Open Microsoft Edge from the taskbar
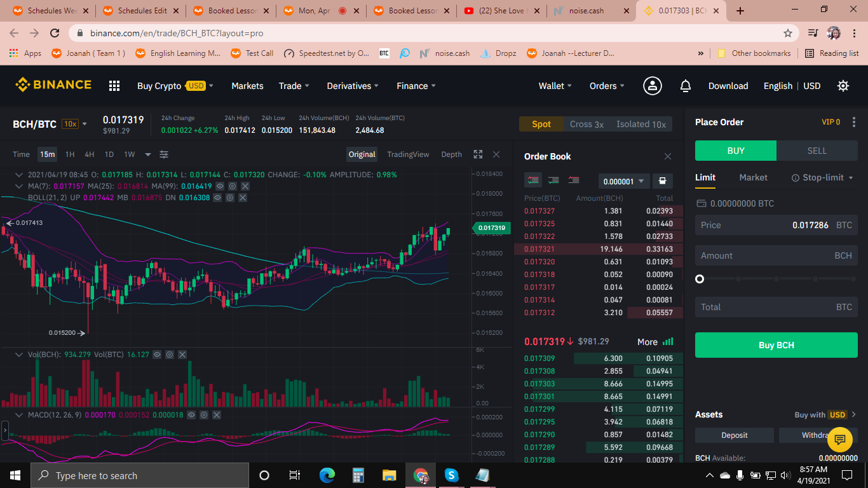The width and height of the screenshot is (868, 488). tap(327, 475)
